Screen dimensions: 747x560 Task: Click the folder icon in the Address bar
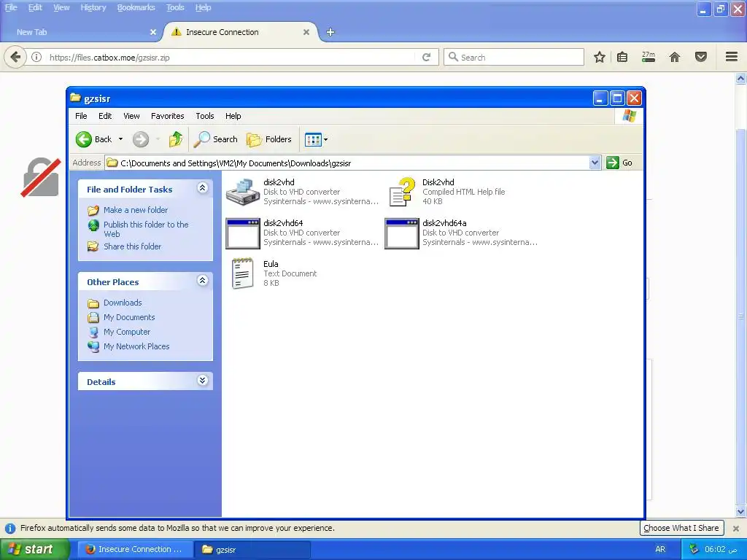point(112,163)
